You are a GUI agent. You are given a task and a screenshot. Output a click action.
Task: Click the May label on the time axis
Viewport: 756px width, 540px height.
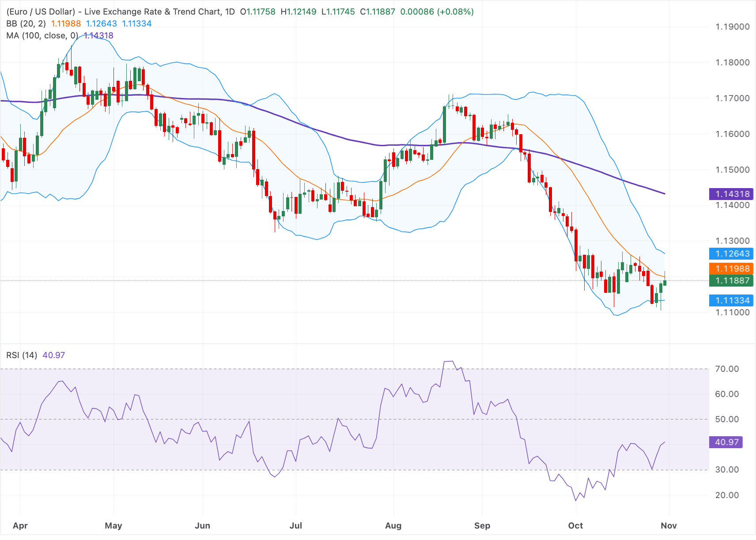tap(113, 525)
